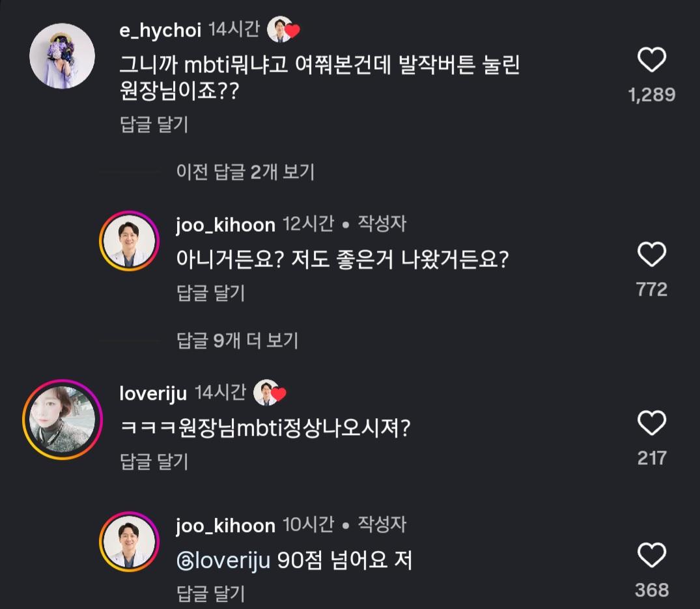The width and height of the screenshot is (700, 609).
Task: Open joo_kihoon's avatar on the first reply
Action: pos(129,241)
